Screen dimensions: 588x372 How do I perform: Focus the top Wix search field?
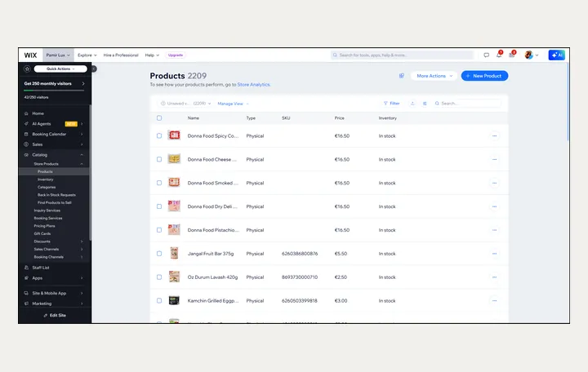tap(402, 55)
